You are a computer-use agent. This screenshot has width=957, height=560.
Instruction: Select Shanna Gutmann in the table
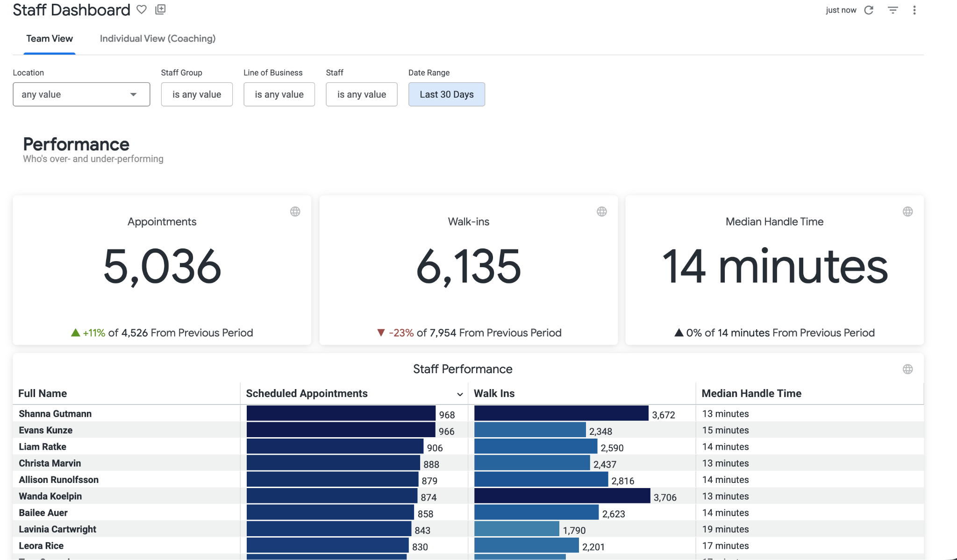(55, 414)
